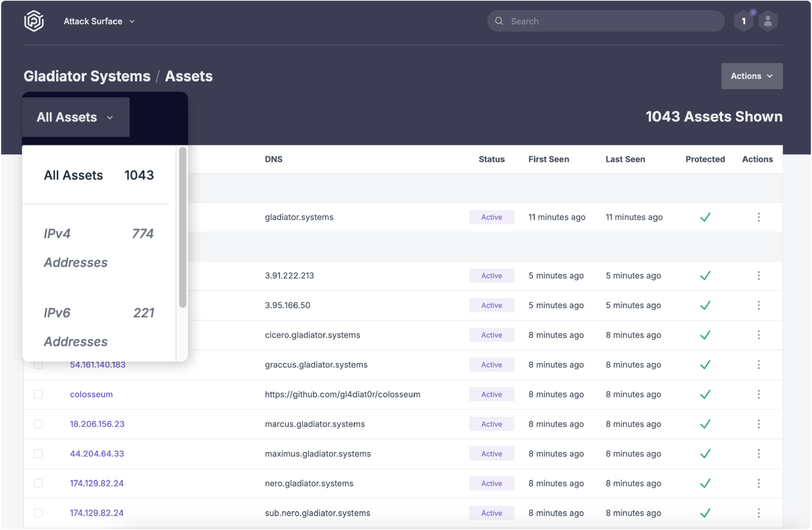The image size is (812, 530).
Task: Open row actions for sub.nero.gladiator.systems
Action: (x=759, y=513)
